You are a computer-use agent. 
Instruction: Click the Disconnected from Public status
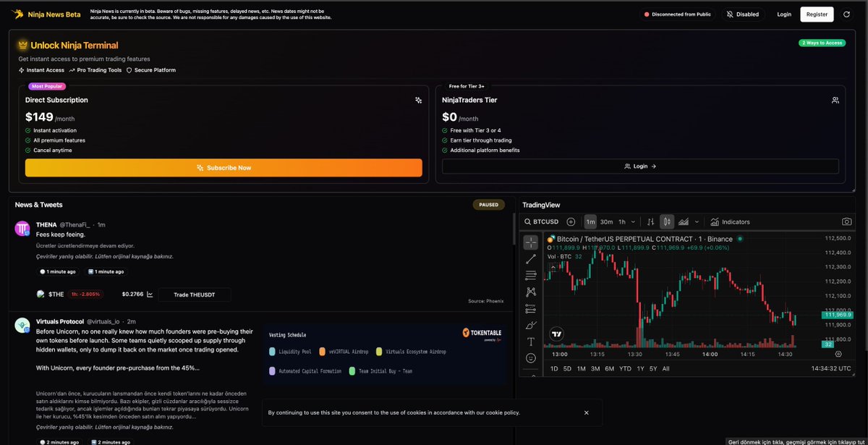(677, 14)
